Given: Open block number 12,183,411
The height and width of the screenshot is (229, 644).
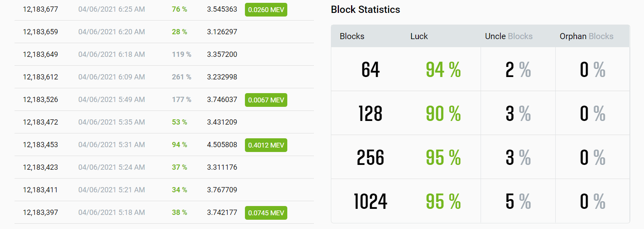Looking at the screenshot, I should click(40, 190).
